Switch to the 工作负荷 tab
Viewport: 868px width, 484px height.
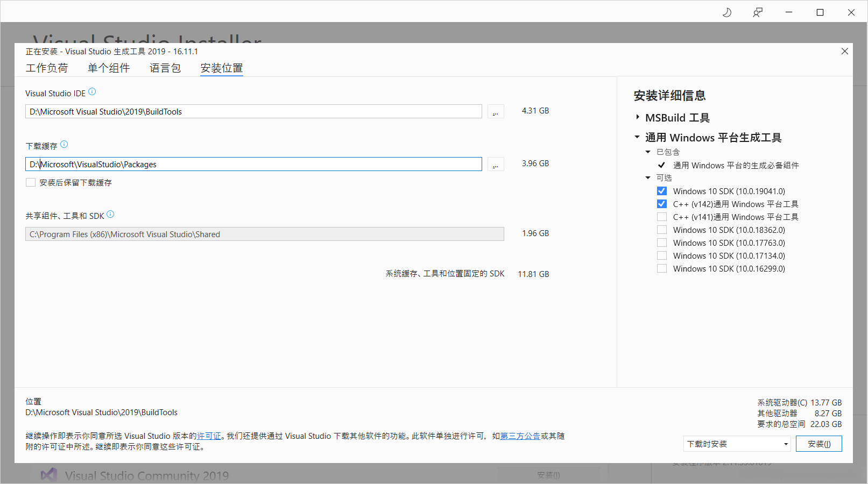coord(47,68)
